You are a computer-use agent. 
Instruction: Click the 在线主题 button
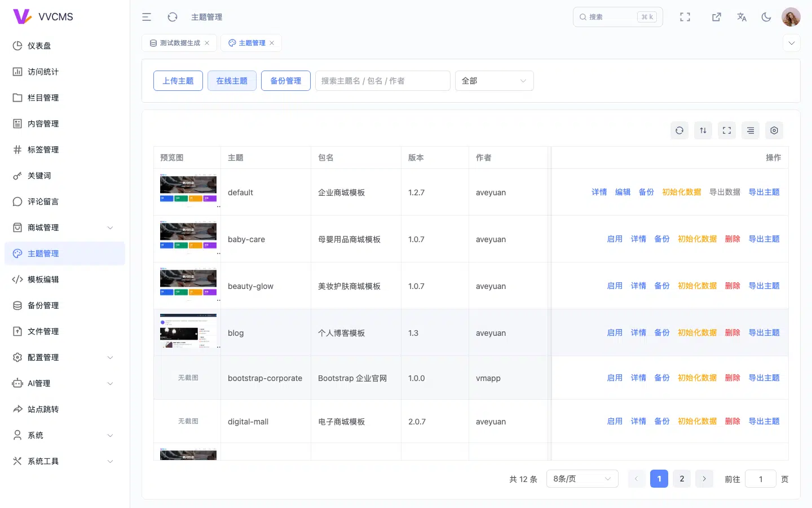point(232,81)
